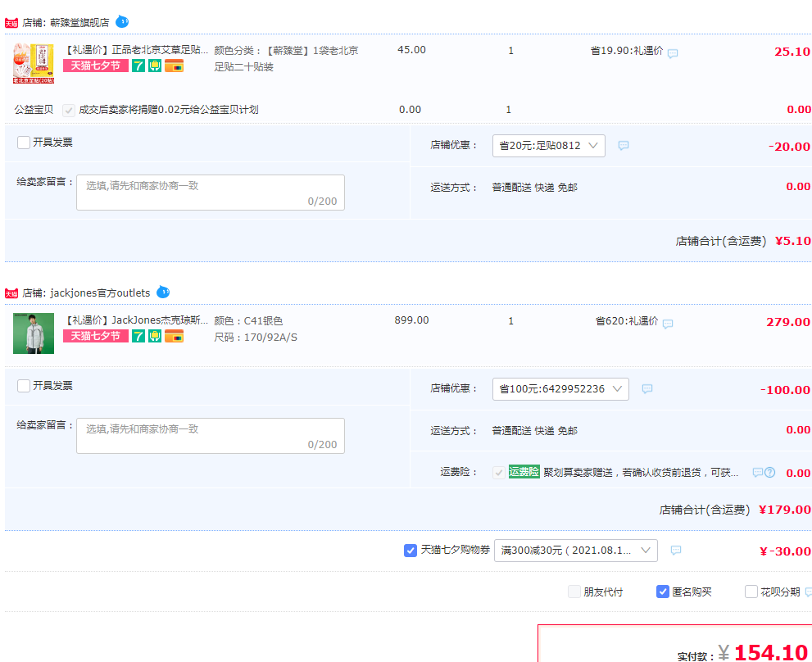The image size is (812, 662).
Task: Open the 满300减30元 coupon dropdown
Action: 576,551
